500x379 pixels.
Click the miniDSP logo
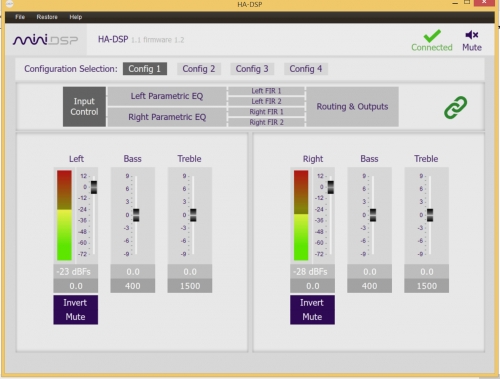click(x=45, y=40)
